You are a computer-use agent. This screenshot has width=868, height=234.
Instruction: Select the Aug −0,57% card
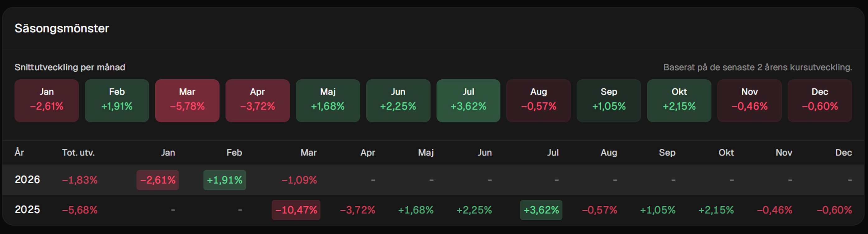coord(539,101)
